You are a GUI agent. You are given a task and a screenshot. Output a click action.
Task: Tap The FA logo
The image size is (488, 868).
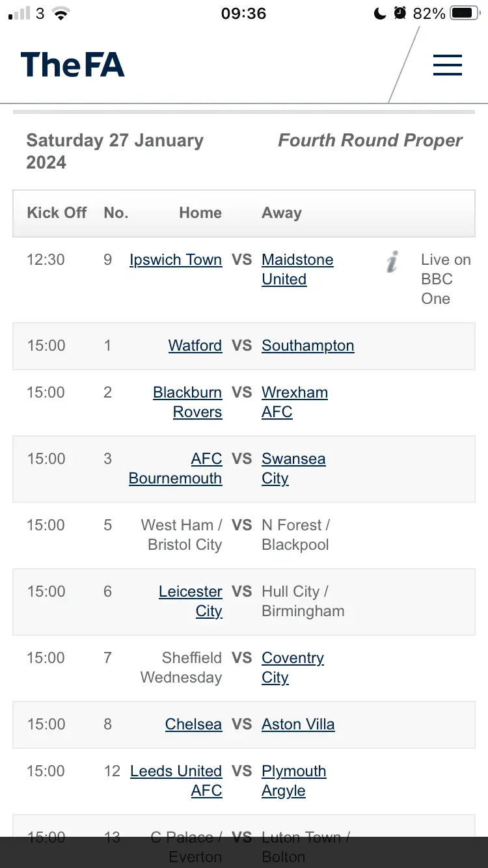72,65
